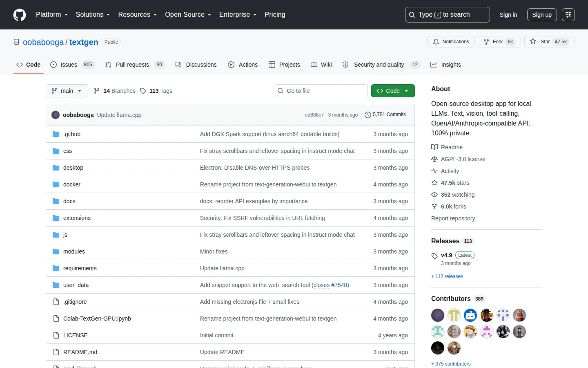Click the blue robot contributor avatar
This screenshot has height=368, width=588.
coord(470,315)
